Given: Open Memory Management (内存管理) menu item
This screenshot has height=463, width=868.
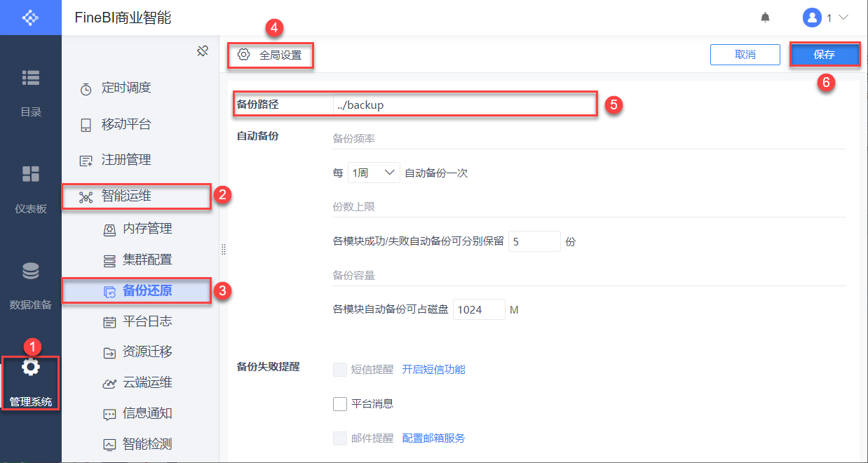Looking at the screenshot, I should 147,229.
